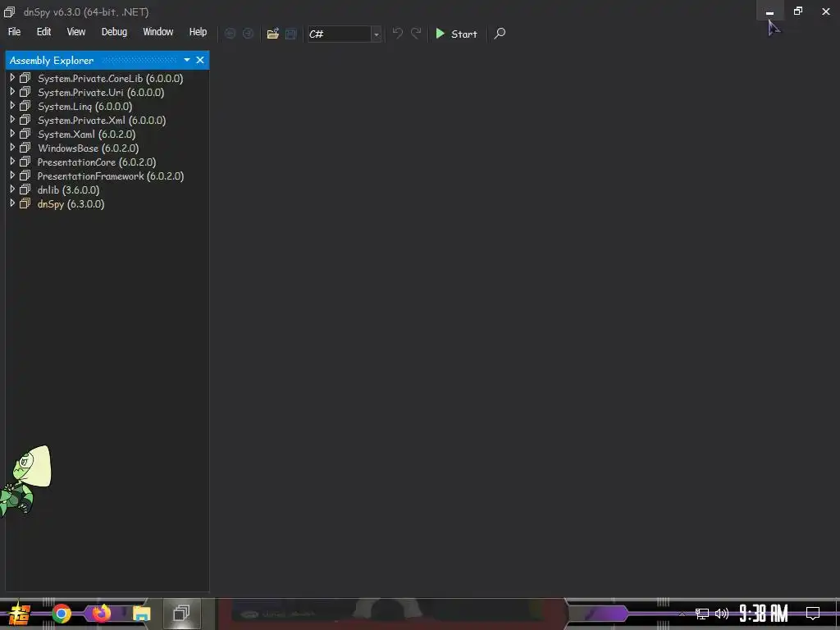This screenshot has height=630, width=840.
Task: Open the Edit menu
Action: [44, 32]
